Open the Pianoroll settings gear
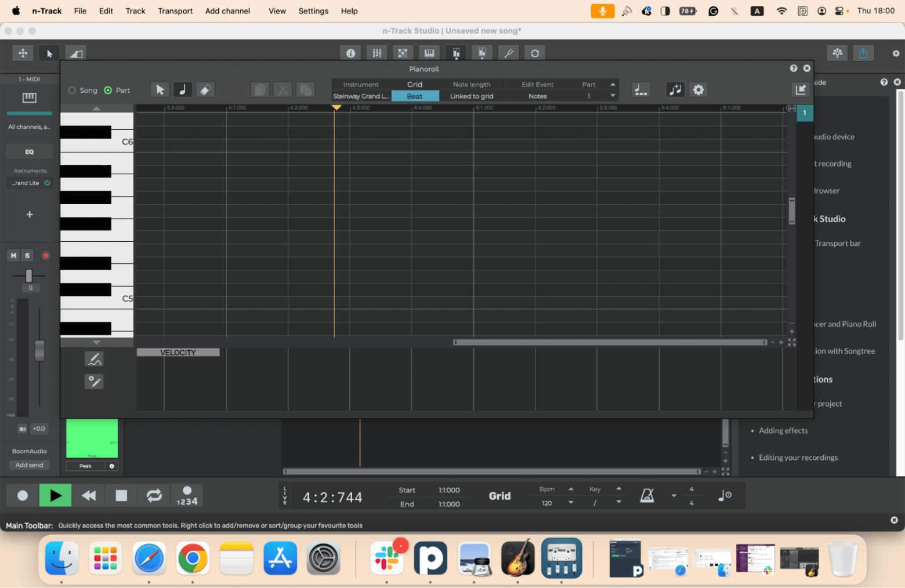 click(698, 90)
